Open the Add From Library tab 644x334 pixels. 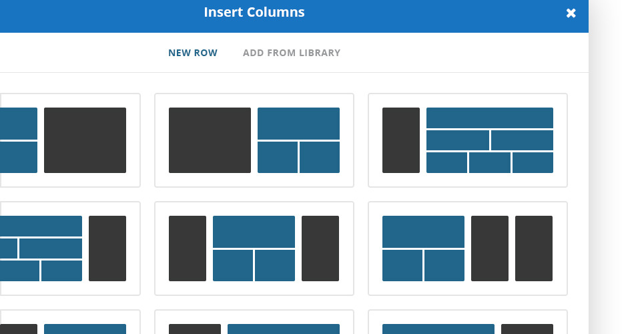[292, 53]
